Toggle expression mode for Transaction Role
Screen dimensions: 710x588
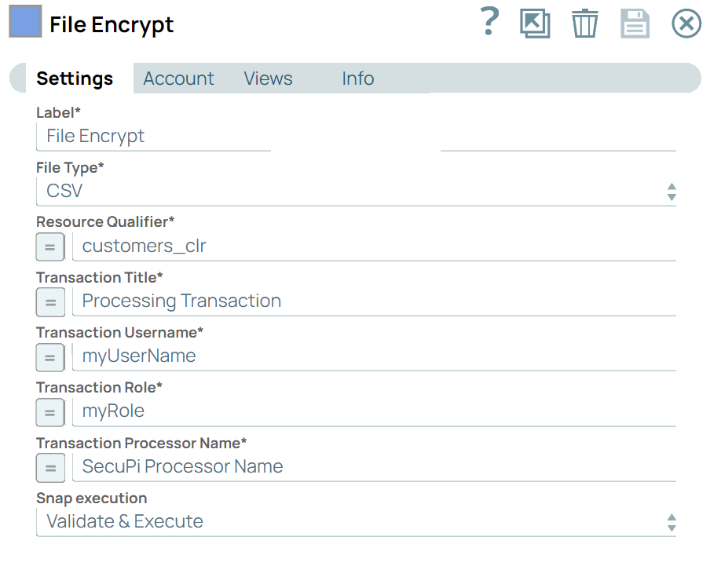click(50, 412)
